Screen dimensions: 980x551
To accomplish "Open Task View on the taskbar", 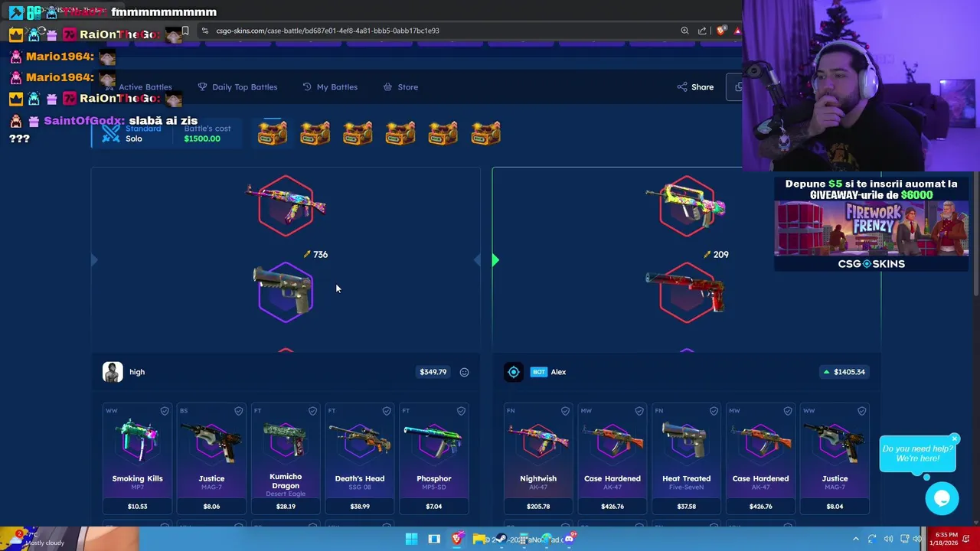I will pyautogui.click(x=434, y=539).
